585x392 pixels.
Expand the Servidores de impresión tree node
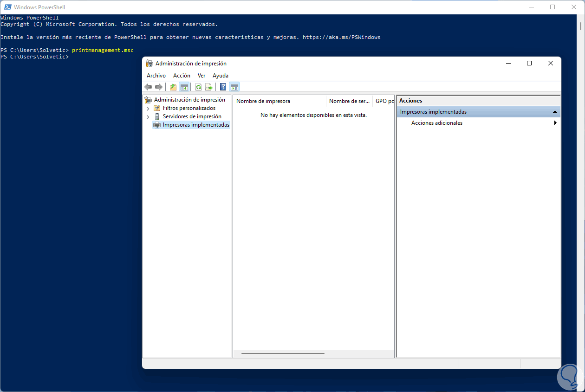148,116
